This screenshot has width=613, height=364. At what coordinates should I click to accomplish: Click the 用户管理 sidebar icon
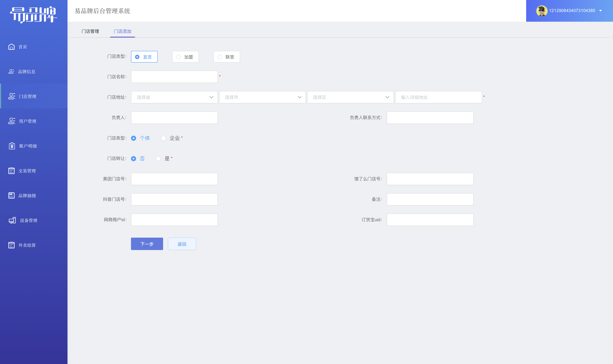point(11,121)
